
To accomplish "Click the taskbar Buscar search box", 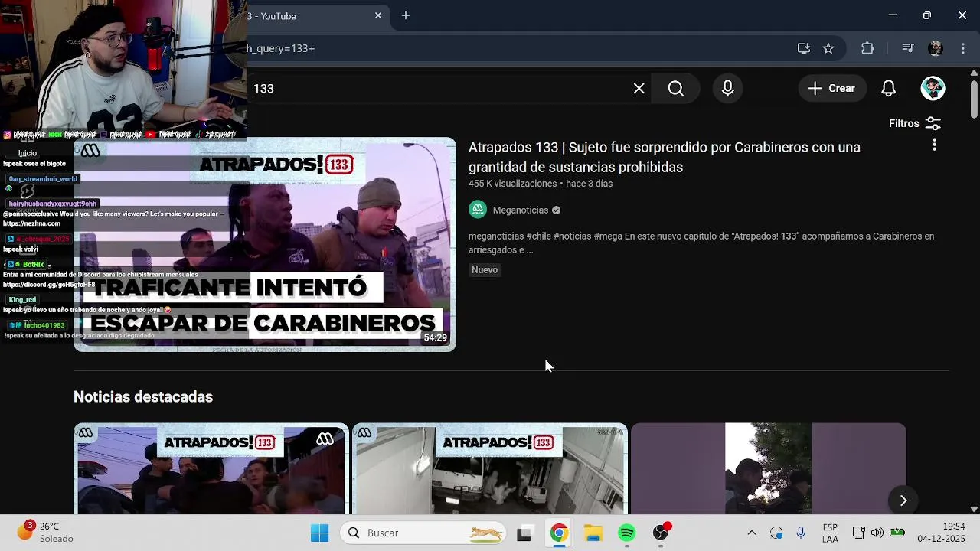I will [423, 533].
